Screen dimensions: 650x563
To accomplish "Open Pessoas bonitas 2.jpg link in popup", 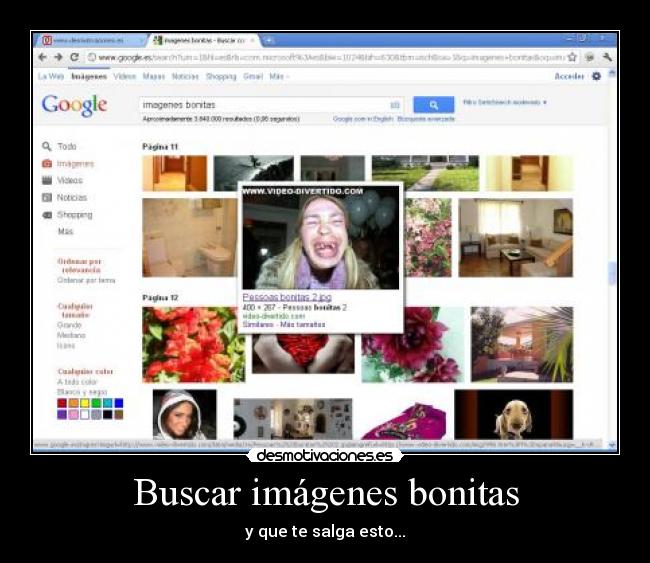I will (x=287, y=297).
